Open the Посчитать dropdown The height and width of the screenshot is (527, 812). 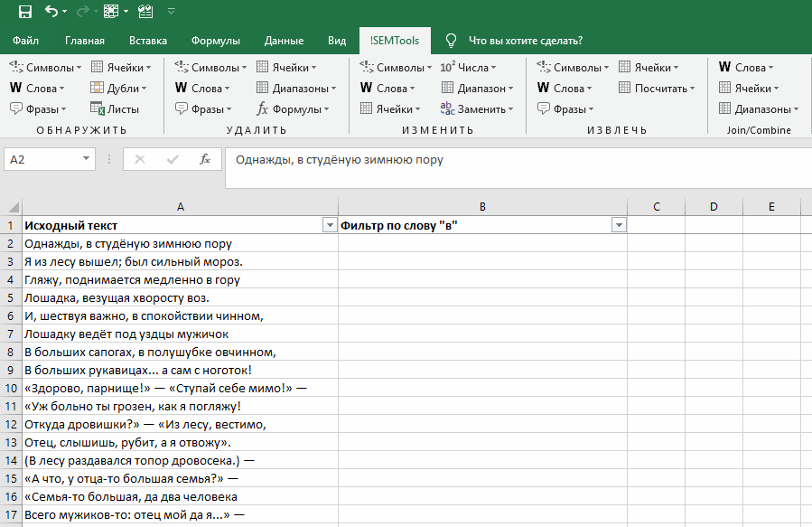coord(657,88)
